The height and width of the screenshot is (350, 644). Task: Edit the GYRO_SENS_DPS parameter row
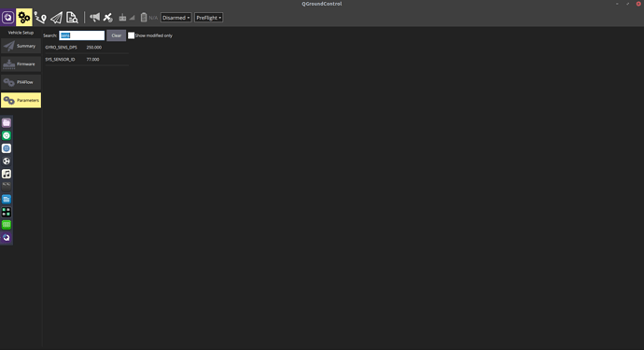(86, 48)
